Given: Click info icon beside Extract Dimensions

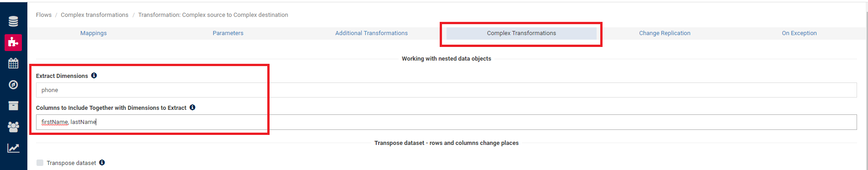Looking at the screenshot, I should click(x=94, y=76).
